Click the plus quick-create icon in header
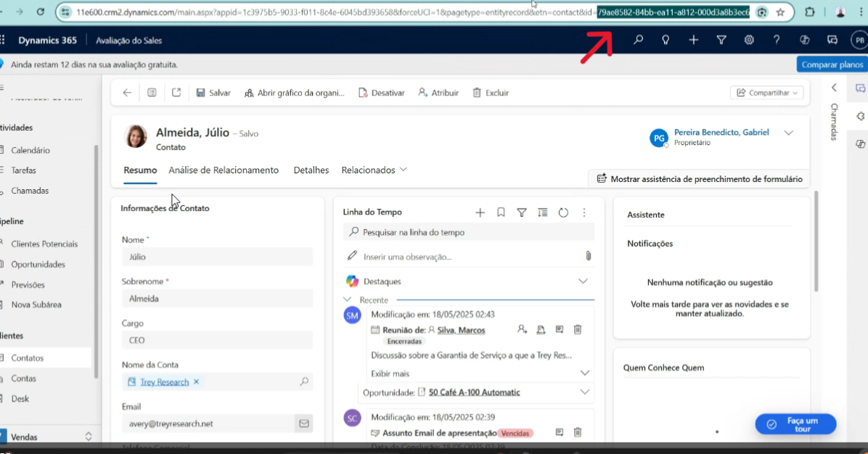The width and height of the screenshot is (868, 454). [x=694, y=40]
